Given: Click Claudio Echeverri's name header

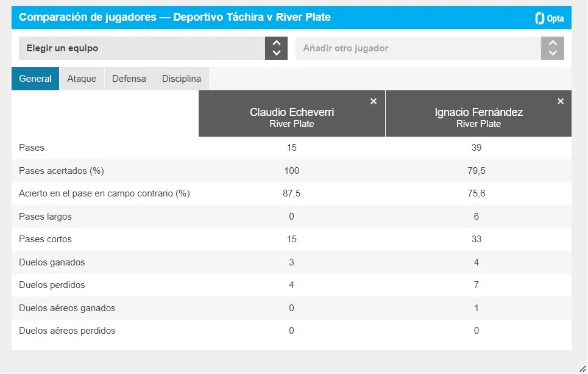Looking at the screenshot, I should point(291,112).
